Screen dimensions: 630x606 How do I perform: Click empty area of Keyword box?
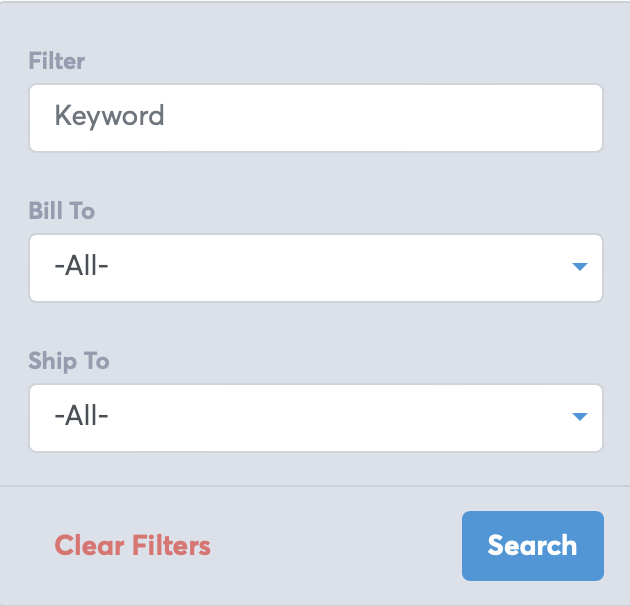point(382,118)
